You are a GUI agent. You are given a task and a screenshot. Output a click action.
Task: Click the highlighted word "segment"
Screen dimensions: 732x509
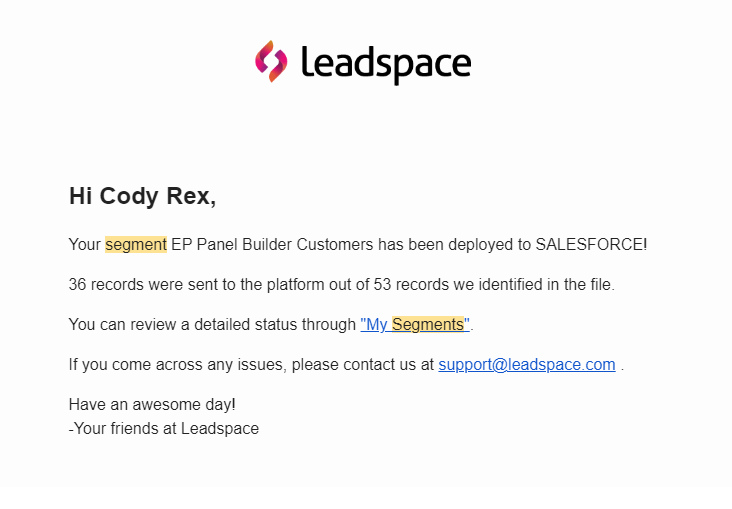[x=136, y=244]
